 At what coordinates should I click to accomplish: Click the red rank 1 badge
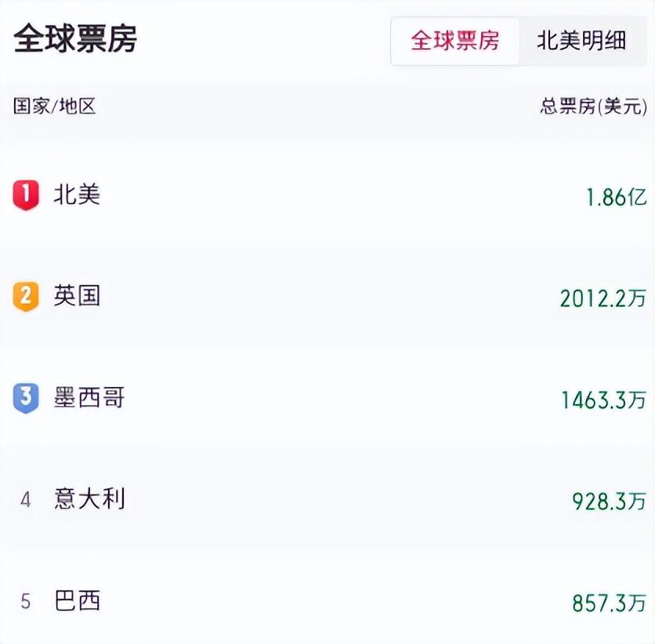[26, 194]
